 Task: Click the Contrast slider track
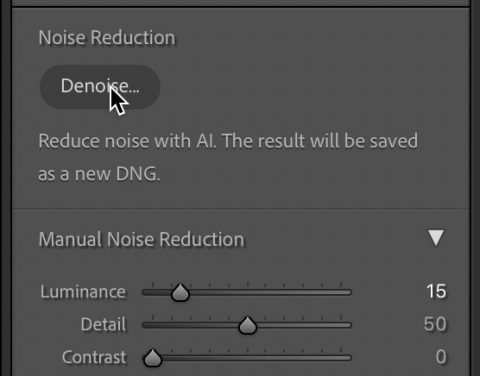[x=247, y=358]
